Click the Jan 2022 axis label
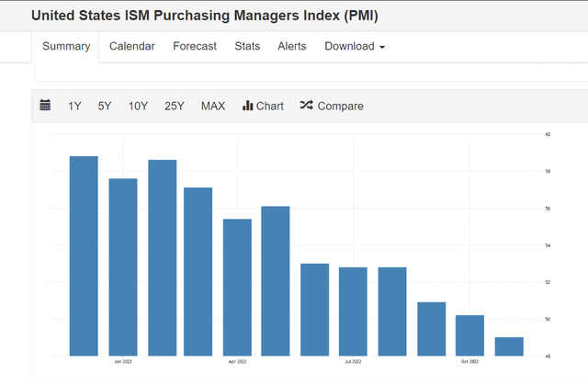Screen dimensions: 588x385 click(123, 361)
